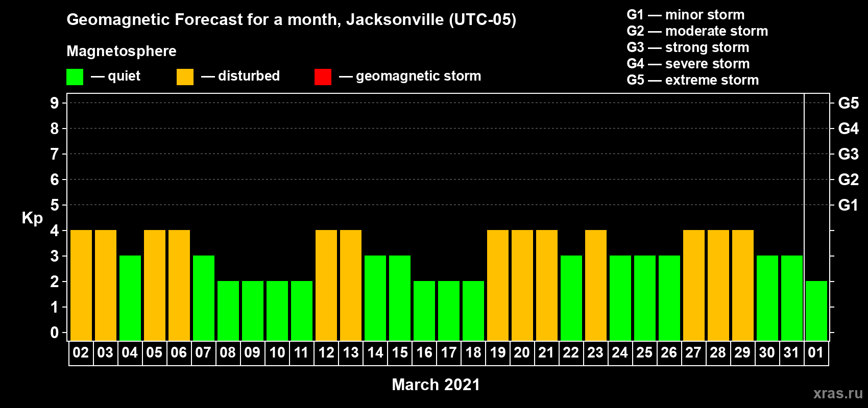
Task: Click the 'G3 — strong storm' legend text
Action: point(688,47)
